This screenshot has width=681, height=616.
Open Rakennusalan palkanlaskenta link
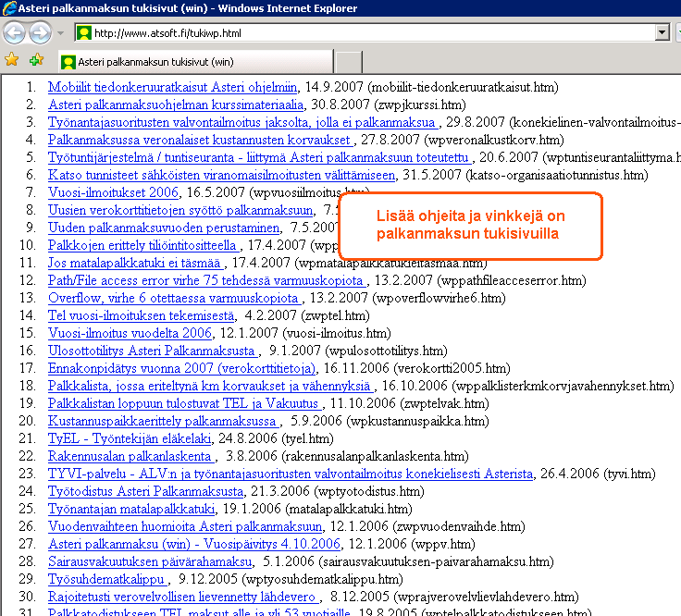point(131,456)
